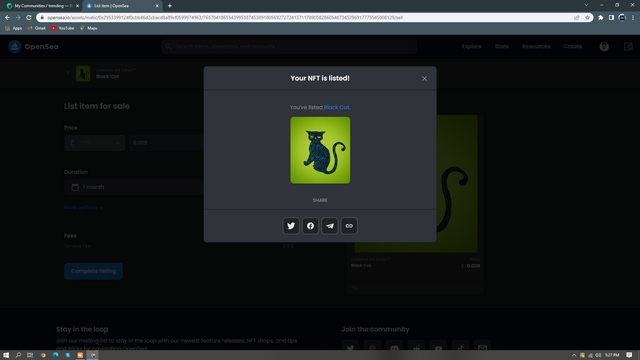Click the price amount field

pos(167,143)
